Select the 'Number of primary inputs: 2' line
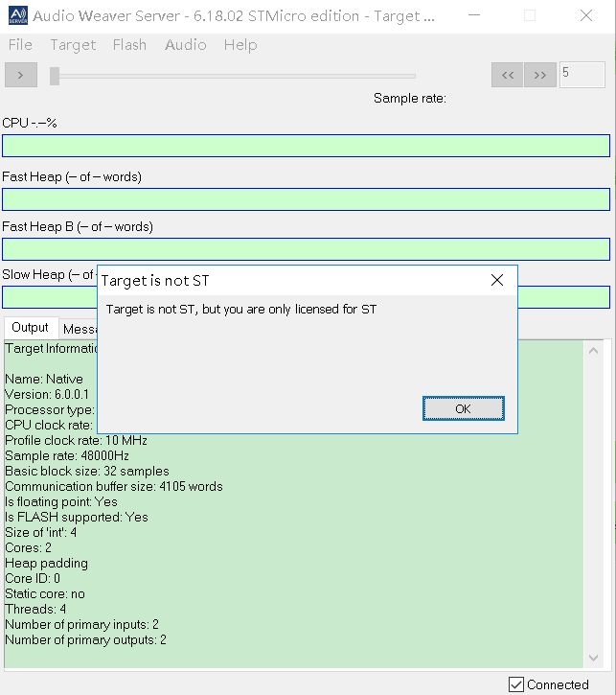This screenshot has width=616, height=695. click(82, 624)
